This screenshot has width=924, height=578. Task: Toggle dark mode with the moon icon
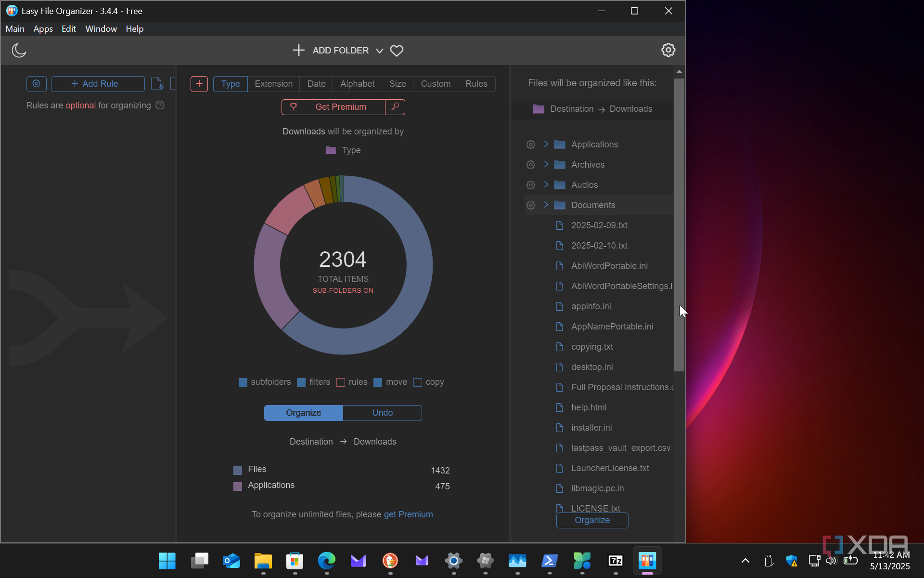pos(19,50)
